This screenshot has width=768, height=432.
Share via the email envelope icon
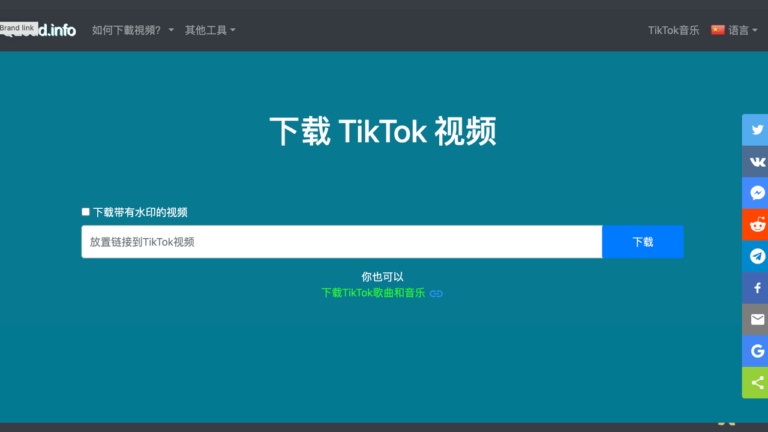[x=755, y=319]
